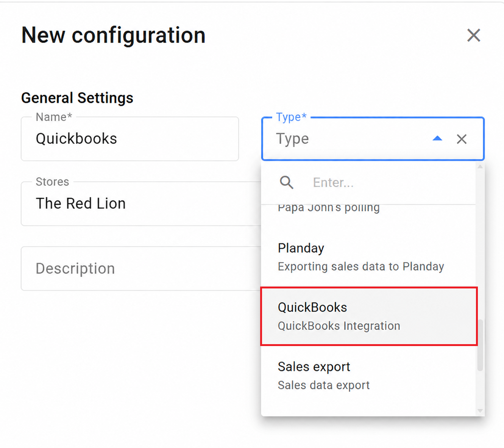504x448 pixels.
Task: Click the Description input field
Action: pos(141,268)
